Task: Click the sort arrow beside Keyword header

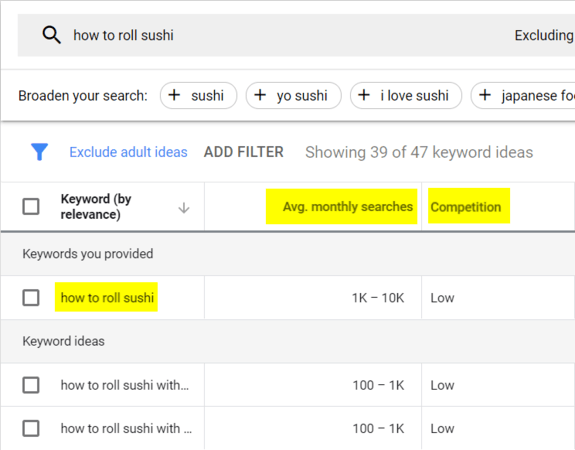Action: point(184,208)
